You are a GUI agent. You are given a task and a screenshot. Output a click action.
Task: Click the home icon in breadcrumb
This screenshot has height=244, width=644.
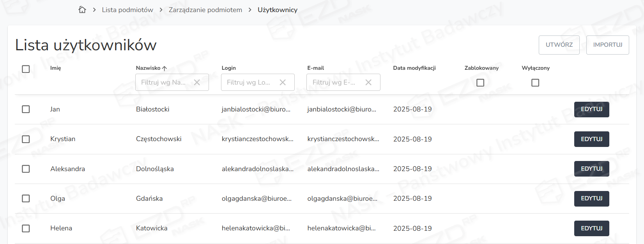[82, 10]
